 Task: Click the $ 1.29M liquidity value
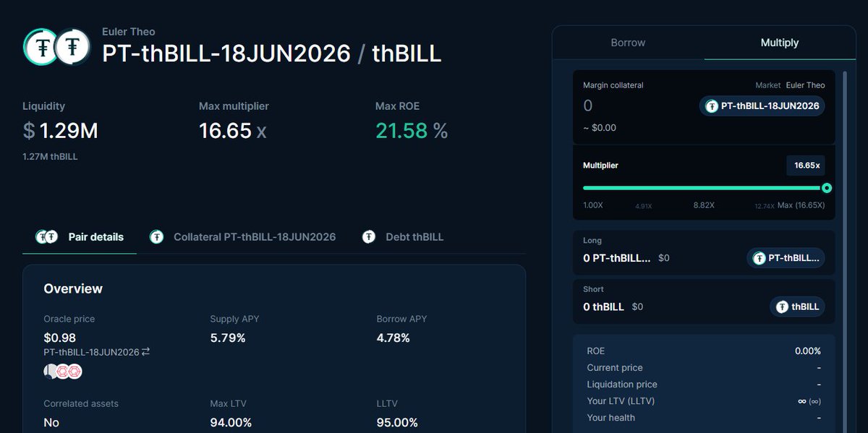61,131
